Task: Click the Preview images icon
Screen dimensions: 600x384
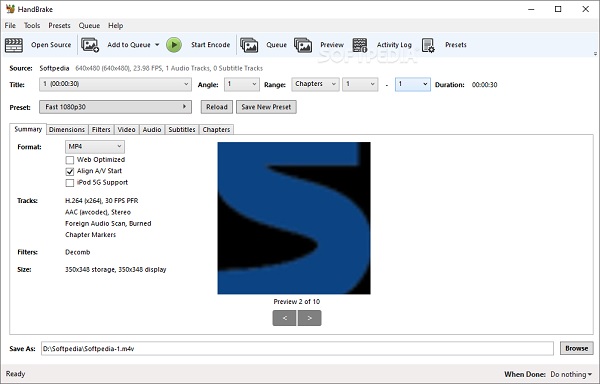Action: [303, 45]
